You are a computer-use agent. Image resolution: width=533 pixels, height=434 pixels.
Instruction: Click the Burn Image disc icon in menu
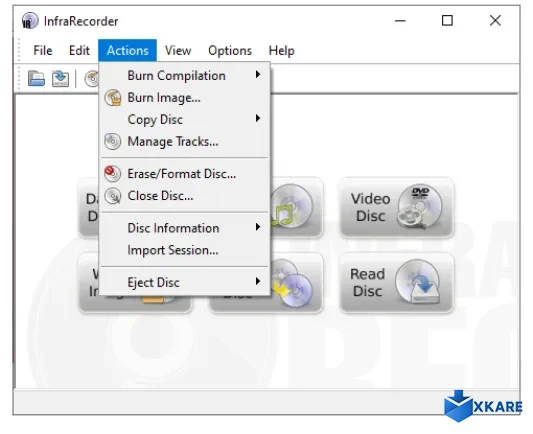[x=113, y=98]
